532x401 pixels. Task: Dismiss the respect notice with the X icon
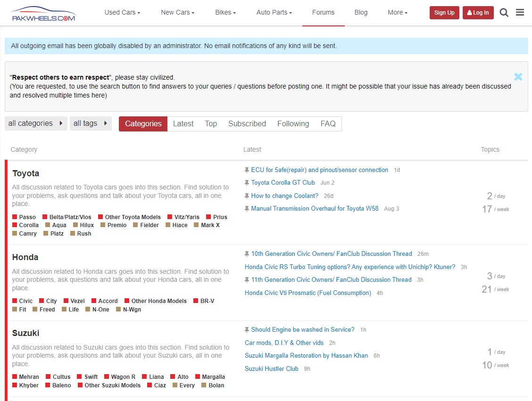tap(518, 77)
